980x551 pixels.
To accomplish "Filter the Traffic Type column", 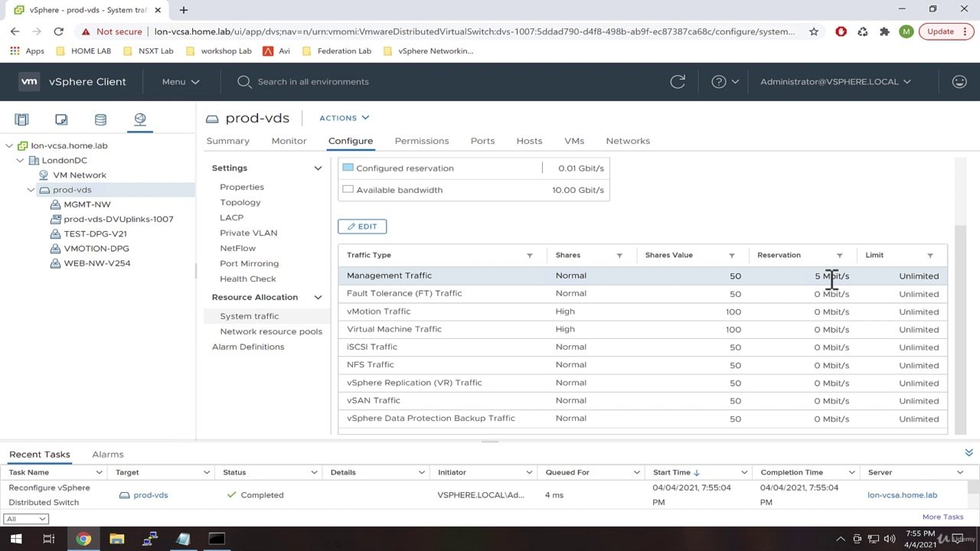I will tap(529, 256).
